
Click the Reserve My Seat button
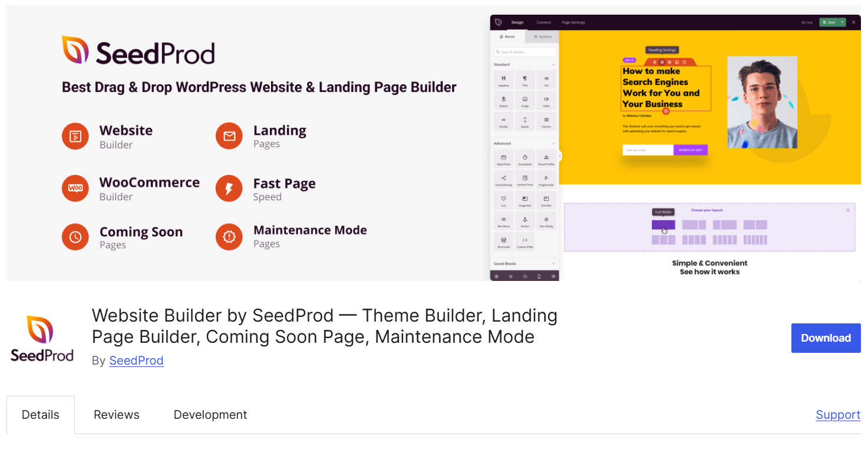tap(691, 150)
